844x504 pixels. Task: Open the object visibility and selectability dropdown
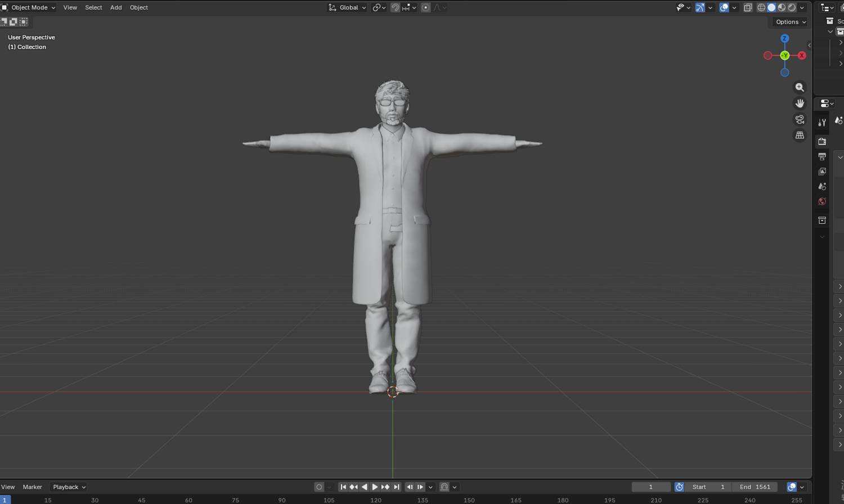683,7
